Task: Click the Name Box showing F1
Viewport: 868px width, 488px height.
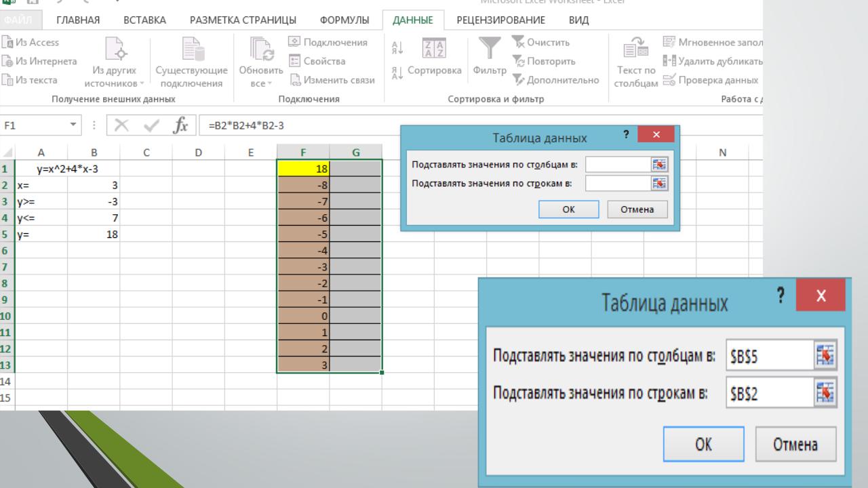Action: 34,125
